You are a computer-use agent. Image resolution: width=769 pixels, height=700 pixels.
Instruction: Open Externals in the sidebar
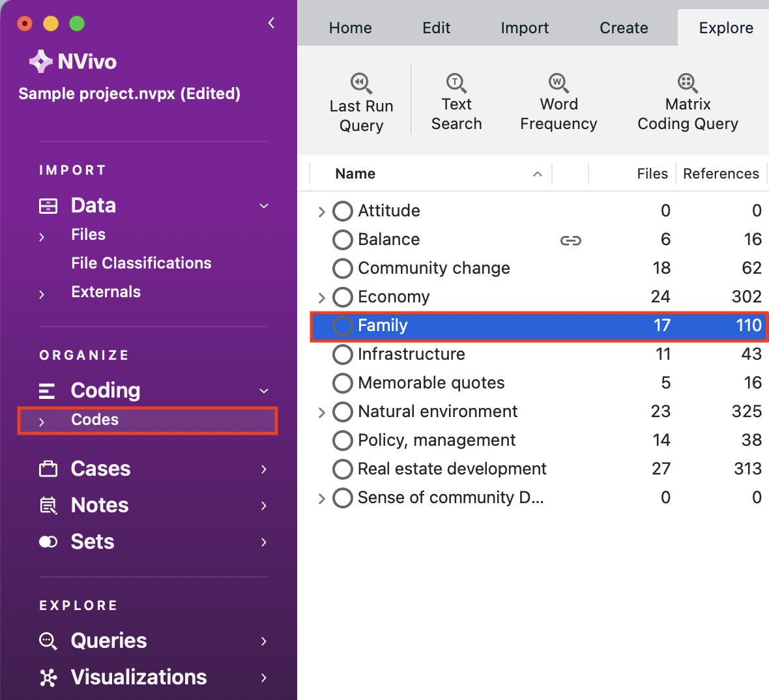click(106, 292)
